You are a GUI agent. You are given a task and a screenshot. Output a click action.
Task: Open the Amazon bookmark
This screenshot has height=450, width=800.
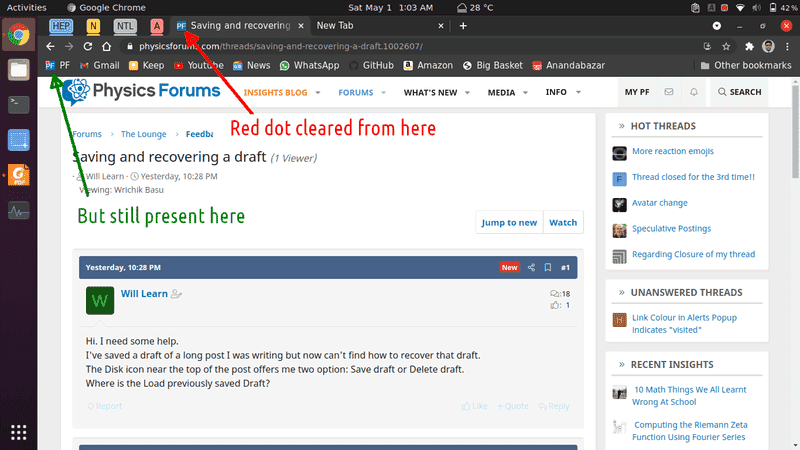click(428, 65)
